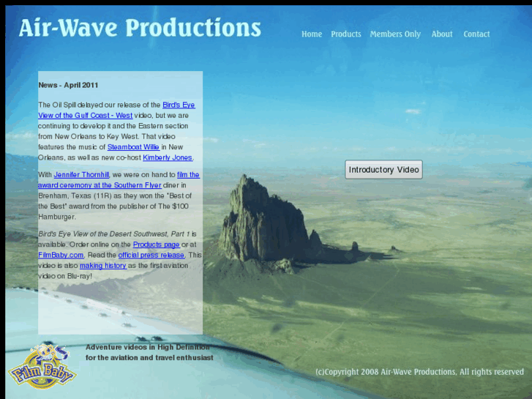Visit the FilmBaby.com link
The image size is (532, 399).
(61, 255)
